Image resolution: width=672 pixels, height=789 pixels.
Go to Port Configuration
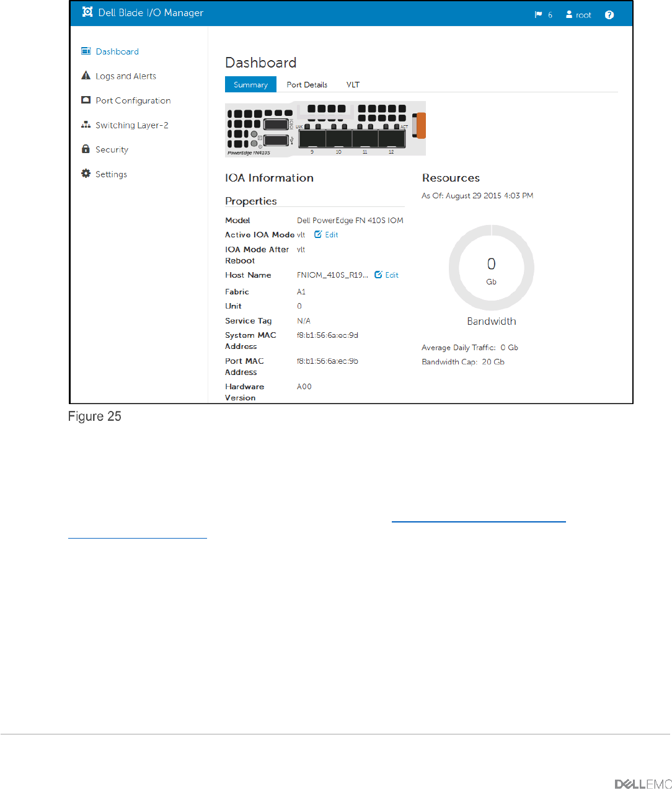tap(133, 100)
